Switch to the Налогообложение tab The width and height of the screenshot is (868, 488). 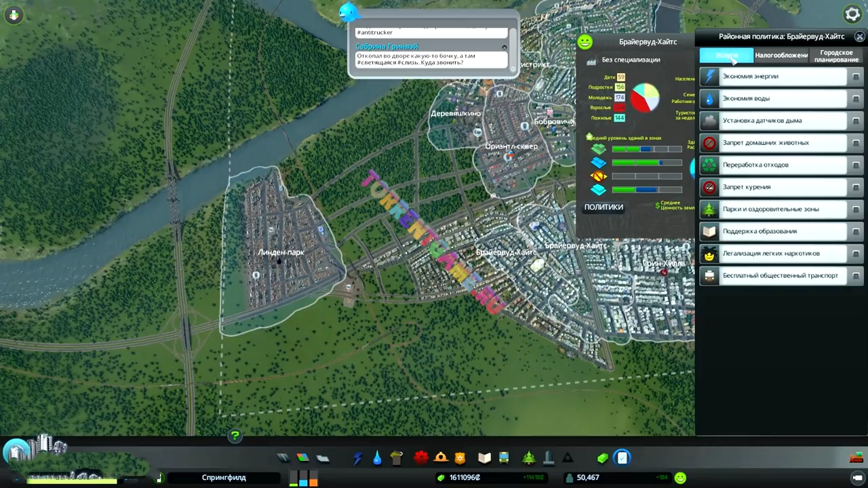(x=781, y=56)
